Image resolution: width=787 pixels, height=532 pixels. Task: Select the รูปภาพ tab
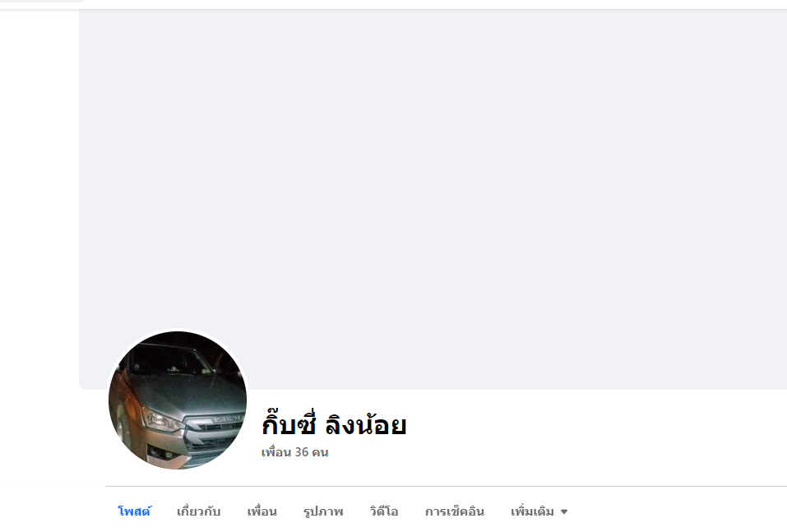[323, 511]
